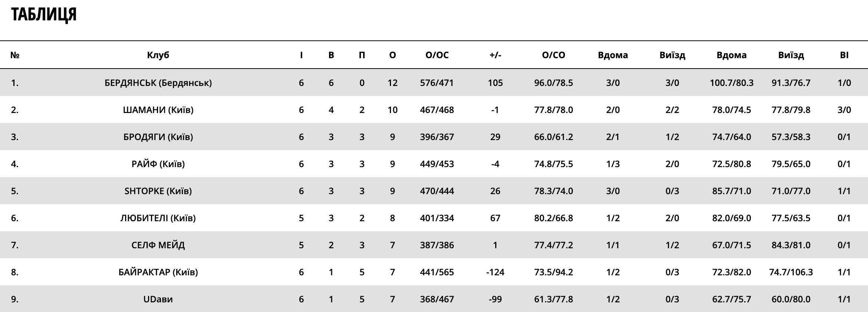
Task: Click the ШАМАНИ (Київ) team name
Action: (158, 110)
